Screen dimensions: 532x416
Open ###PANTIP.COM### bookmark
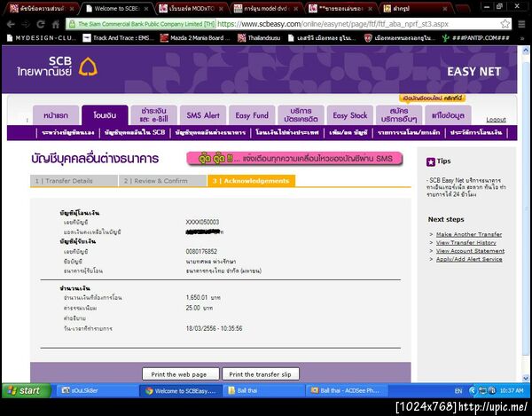pyautogui.click(x=476, y=38)
